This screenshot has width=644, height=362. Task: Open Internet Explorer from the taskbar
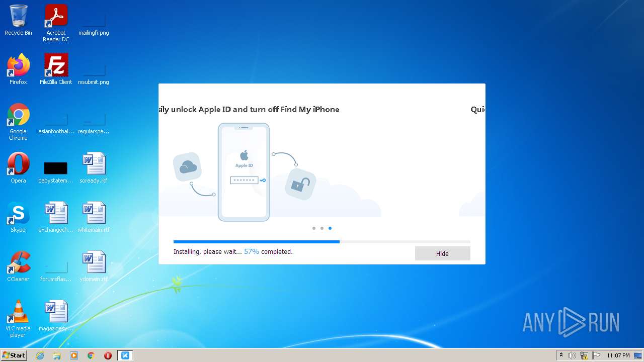40,355
